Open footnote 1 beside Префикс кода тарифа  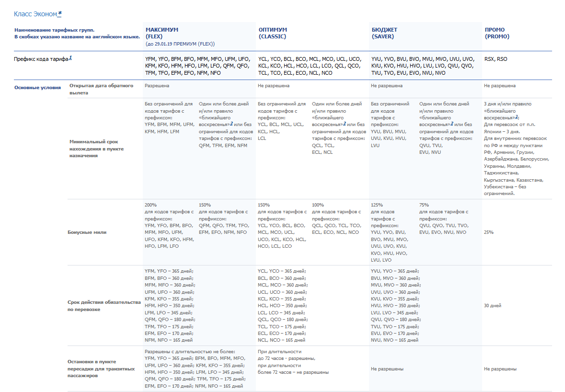pyautogui.click(x=70, y=58)
